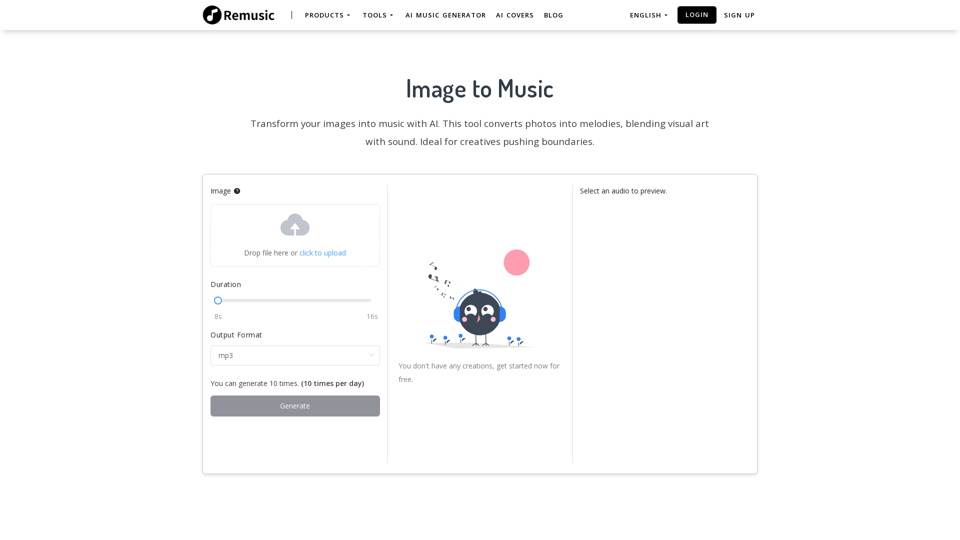960x540 pixels.
Task: Open the Output Format mp3 dropdown
Action: point(294,355)
